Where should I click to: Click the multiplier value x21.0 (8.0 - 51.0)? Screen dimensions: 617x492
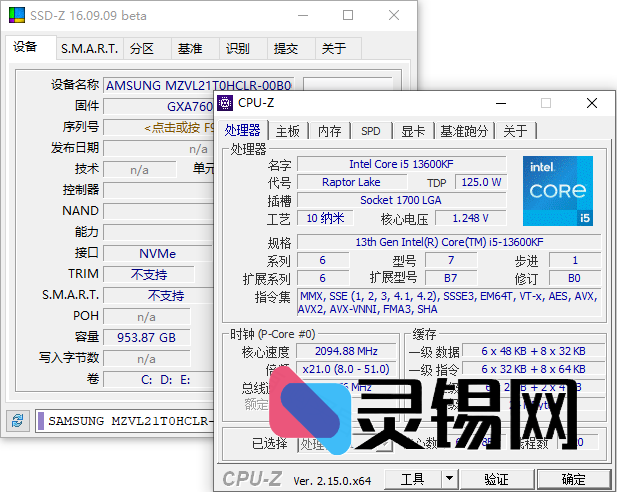tap(346, 369)
